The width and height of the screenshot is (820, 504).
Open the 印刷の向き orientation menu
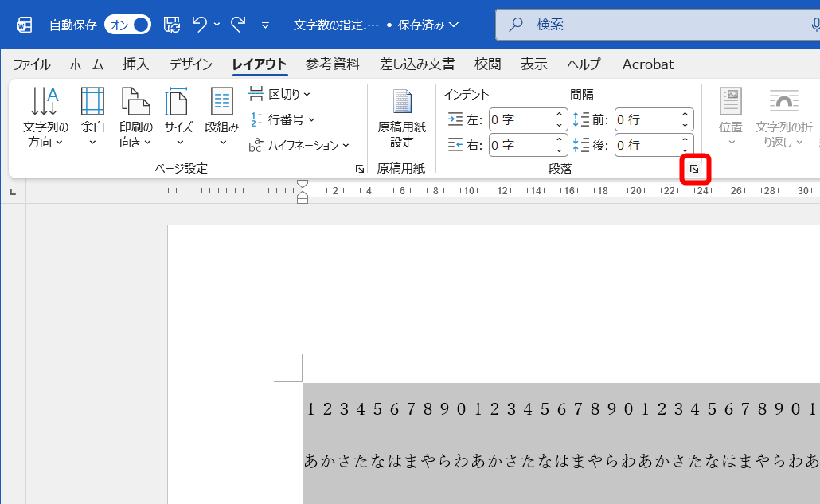[x=136, y=116]
